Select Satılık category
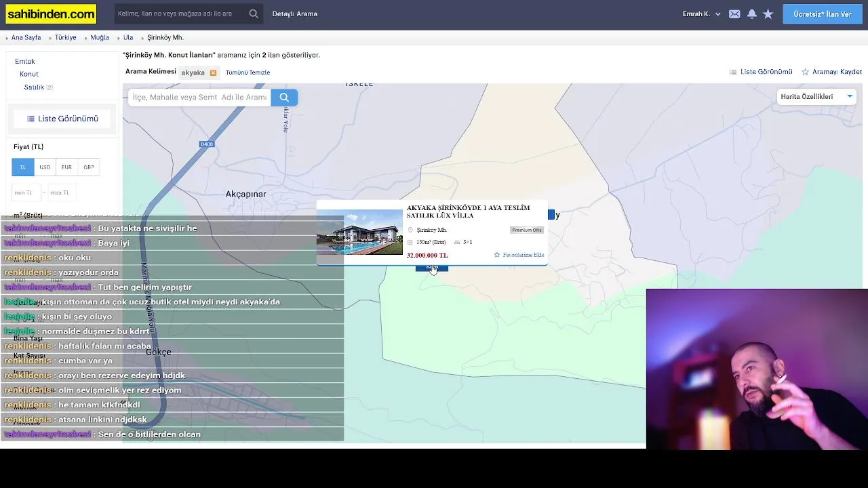The image size is (868, 488). pyautogui.click(x=34, y=87)
